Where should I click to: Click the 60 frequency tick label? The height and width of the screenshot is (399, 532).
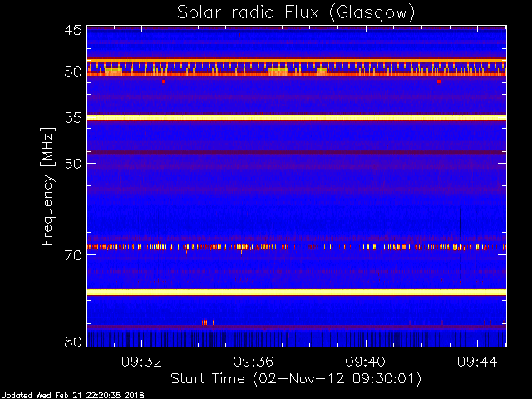73,163
